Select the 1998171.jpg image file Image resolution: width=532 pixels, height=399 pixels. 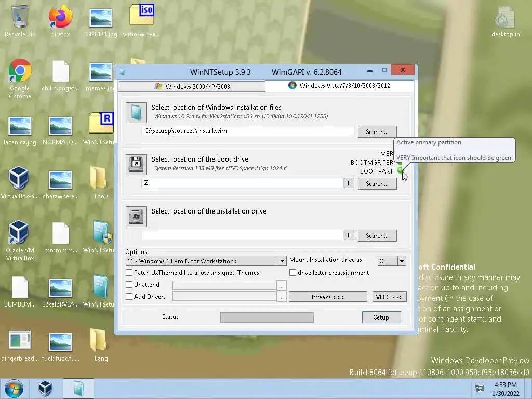pyautogui.click(x=101, y=22)
